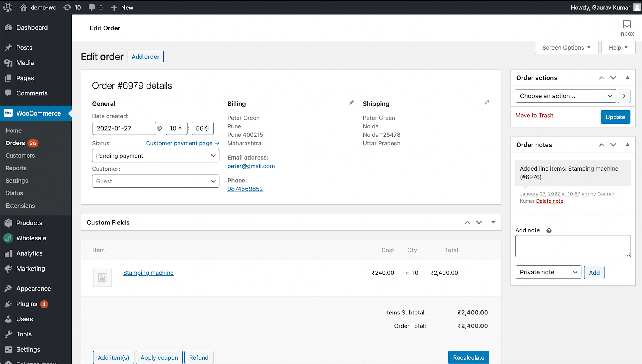Viewport: 642px width, 364px height.
Task: Click the Recalculate button
Action: click(468, 357)
